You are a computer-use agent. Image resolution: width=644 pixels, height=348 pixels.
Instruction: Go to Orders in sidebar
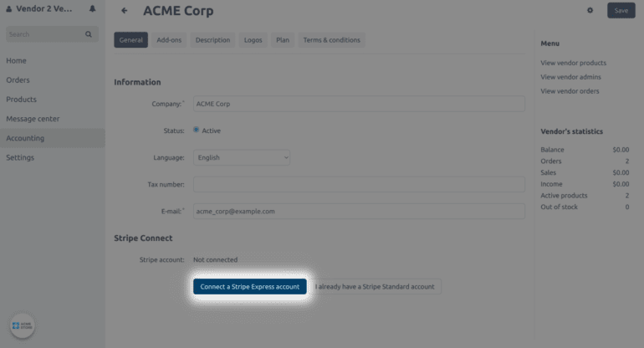point(18,80)
